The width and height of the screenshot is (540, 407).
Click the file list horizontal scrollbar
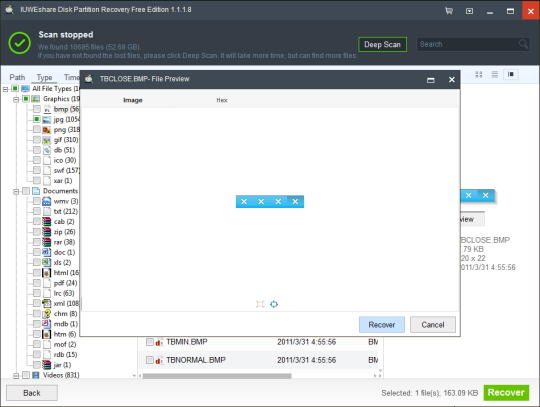click(x=217, y=376)
